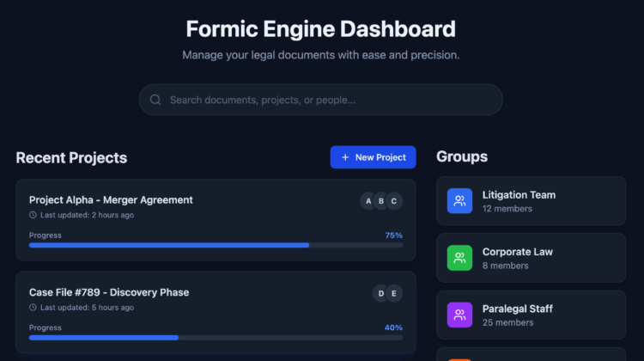Select the Litigation Team group name
This screenshot has width=644, height=361.
(x=519, y=195)
